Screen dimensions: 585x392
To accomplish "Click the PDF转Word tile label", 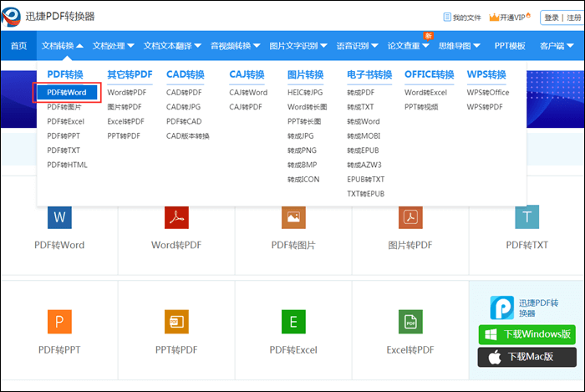I will click(59, 245).
